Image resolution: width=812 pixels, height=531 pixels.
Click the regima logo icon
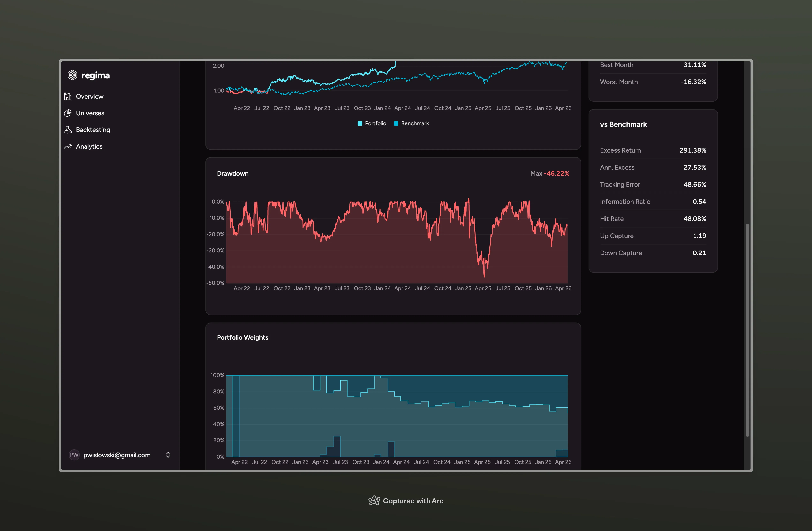(72, 75)
